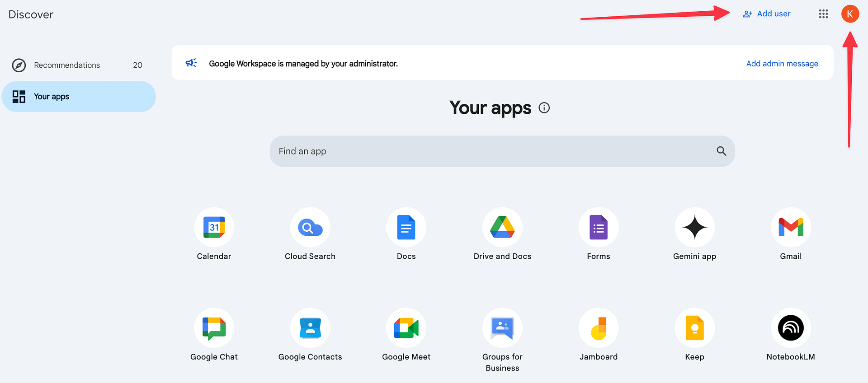This screenshot has width=868, height=383.
Task: Click the Add user button
Action: click(767, 14)
